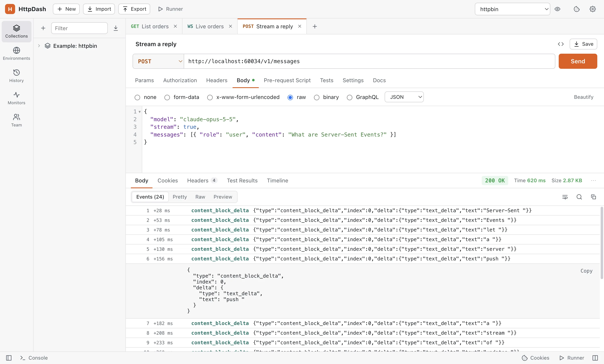Toggle the environment quick look eye icon
The height and width of the screenshot is (364, 604).
click(x=558, y=9)
